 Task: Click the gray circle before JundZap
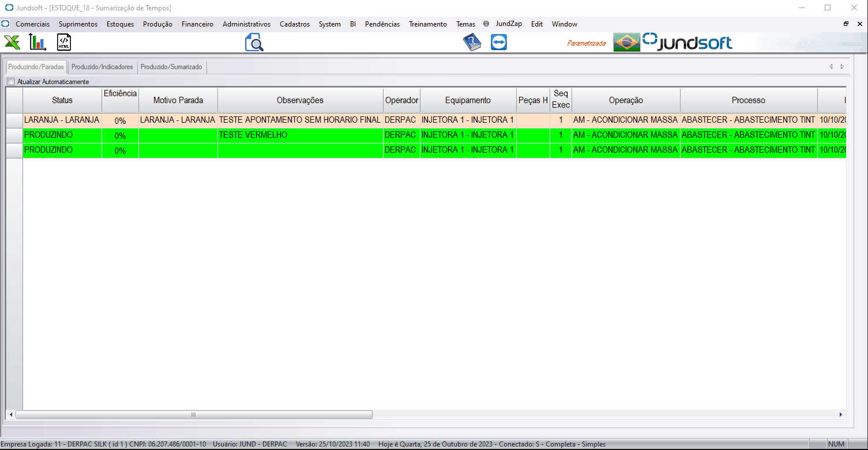pos(486,24)
